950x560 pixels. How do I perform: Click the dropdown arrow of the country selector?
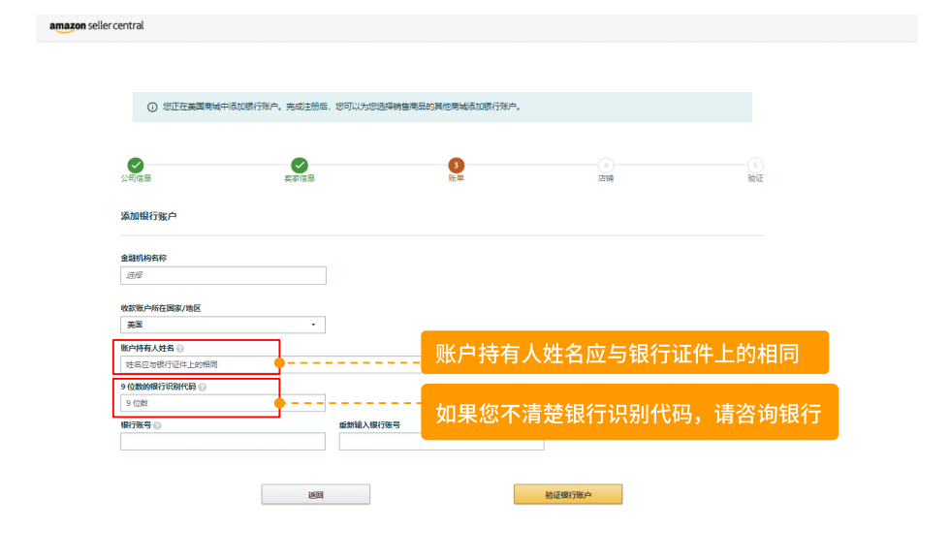[x=313, y=325]
